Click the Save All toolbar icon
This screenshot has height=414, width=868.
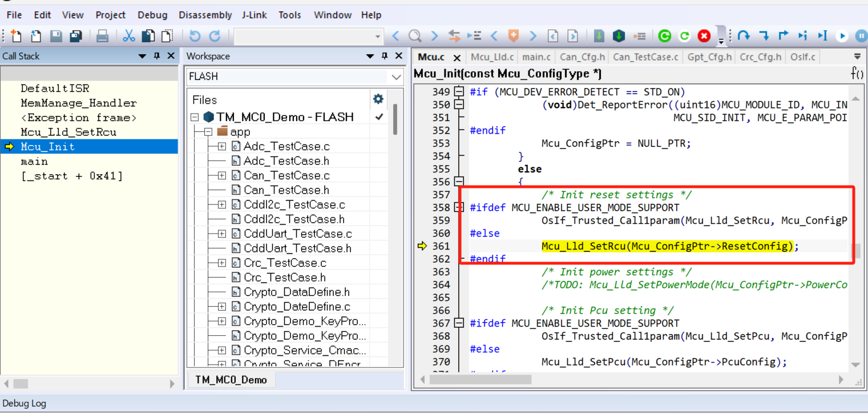pyautogui.click(x=75, y=36)
